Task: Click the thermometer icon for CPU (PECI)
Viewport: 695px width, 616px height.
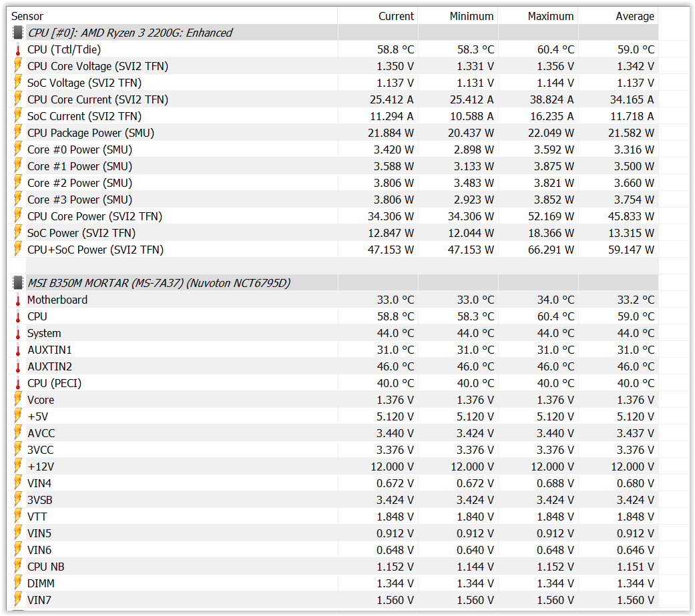Action: tap(18, 383)
